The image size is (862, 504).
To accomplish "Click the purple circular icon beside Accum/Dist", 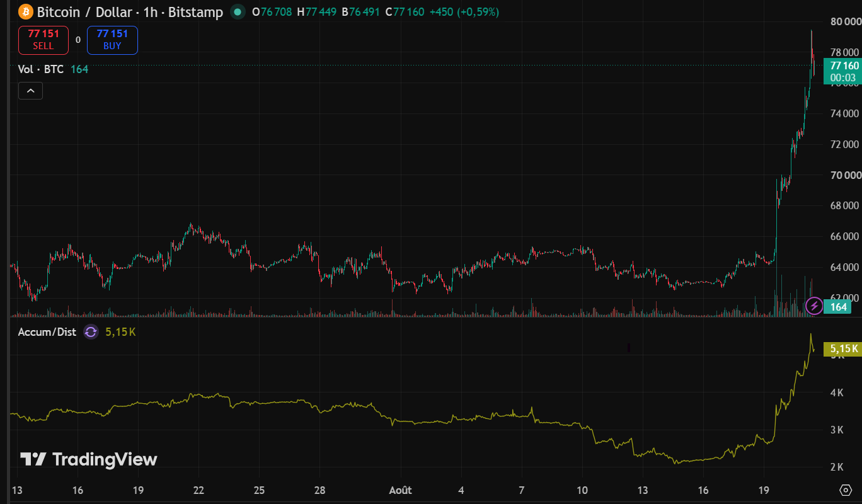I will click(x=91, y=332).
